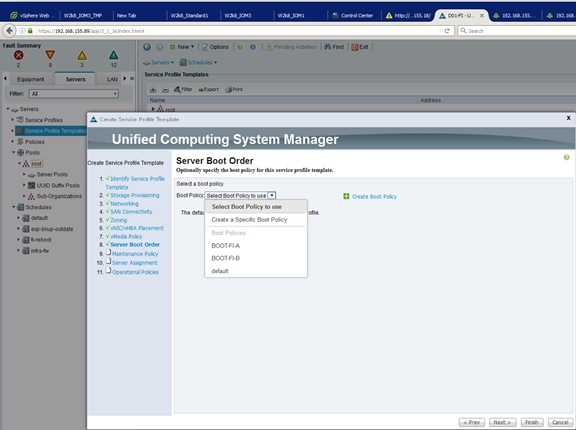The image size is (576, 430).
Task: Click the major faults orange triangle icon
Action: [50, 55]
